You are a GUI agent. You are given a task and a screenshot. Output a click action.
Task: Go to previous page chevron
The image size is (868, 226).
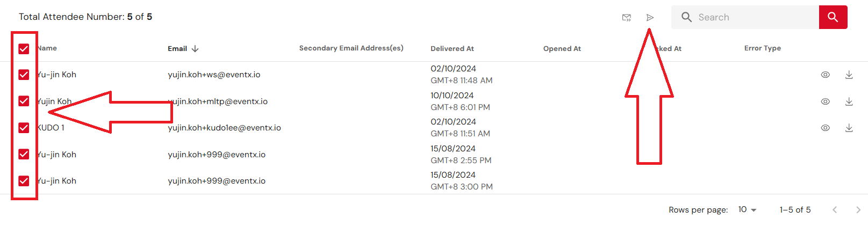click(835, 210)
